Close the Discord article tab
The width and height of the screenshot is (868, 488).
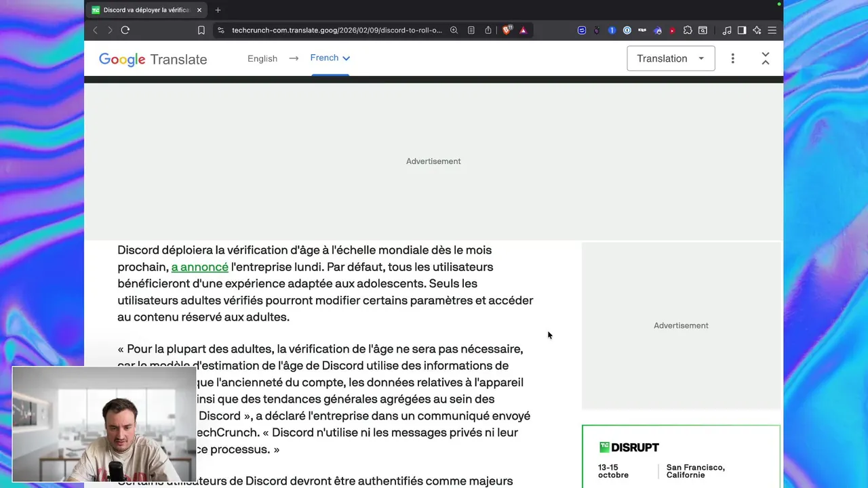[x=199, y=10]
